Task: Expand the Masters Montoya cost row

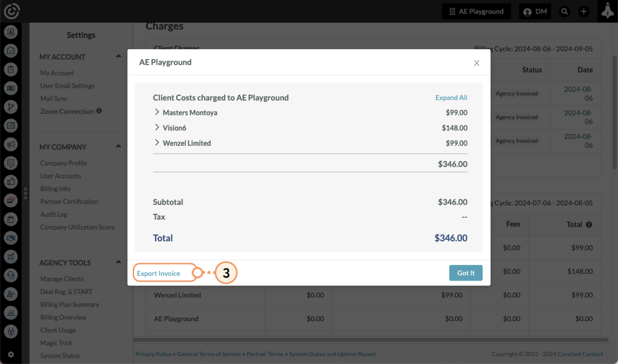Action: click(x=157, y=112)
